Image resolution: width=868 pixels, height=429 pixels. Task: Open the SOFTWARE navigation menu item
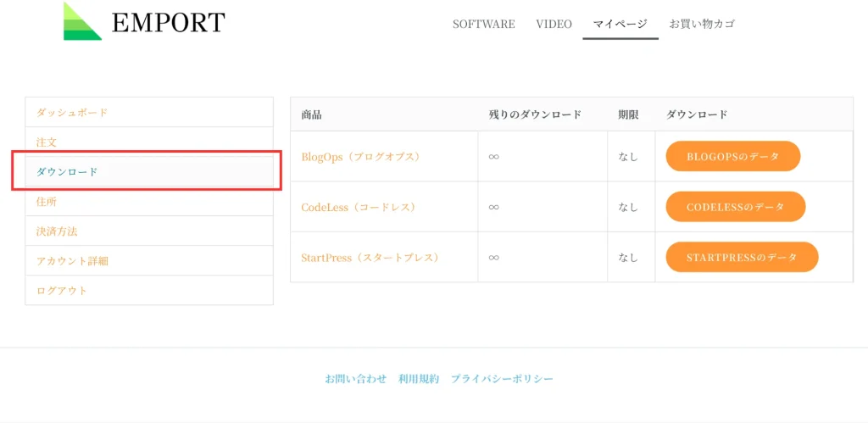pos(483,24)
